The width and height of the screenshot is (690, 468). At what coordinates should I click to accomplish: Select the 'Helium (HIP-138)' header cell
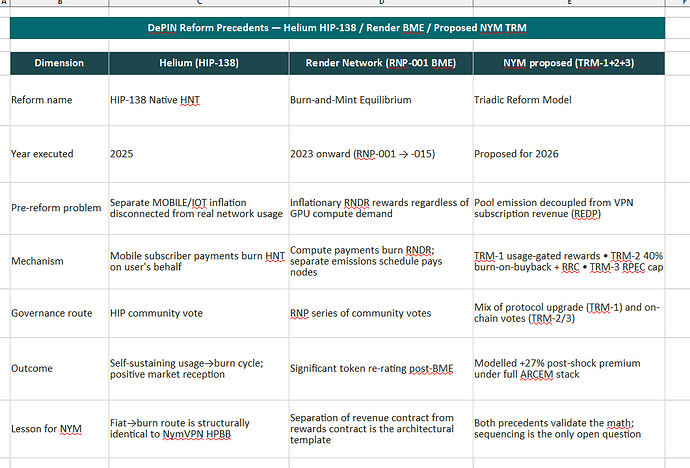199,63
